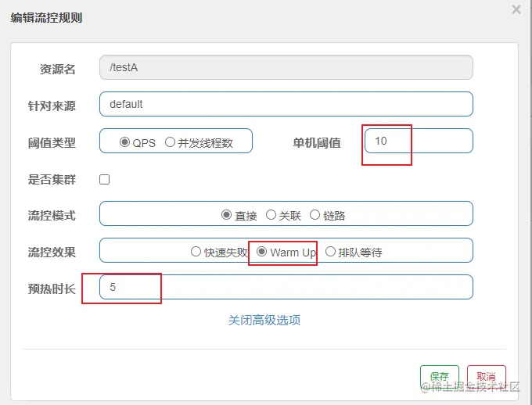This screenshot has height=405, width=532.
Task: Select Warm Up flow control effect
Action: [261, 252]
